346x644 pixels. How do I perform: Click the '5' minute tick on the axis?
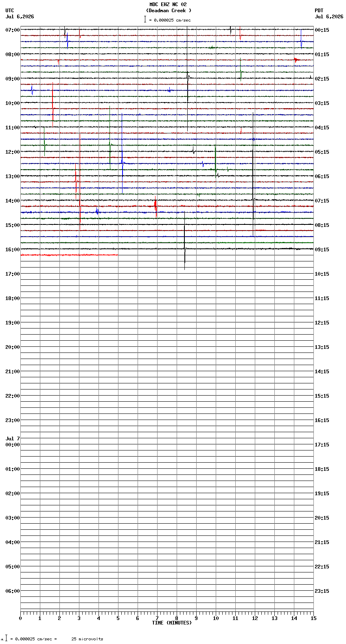click(x=118, y=618)
